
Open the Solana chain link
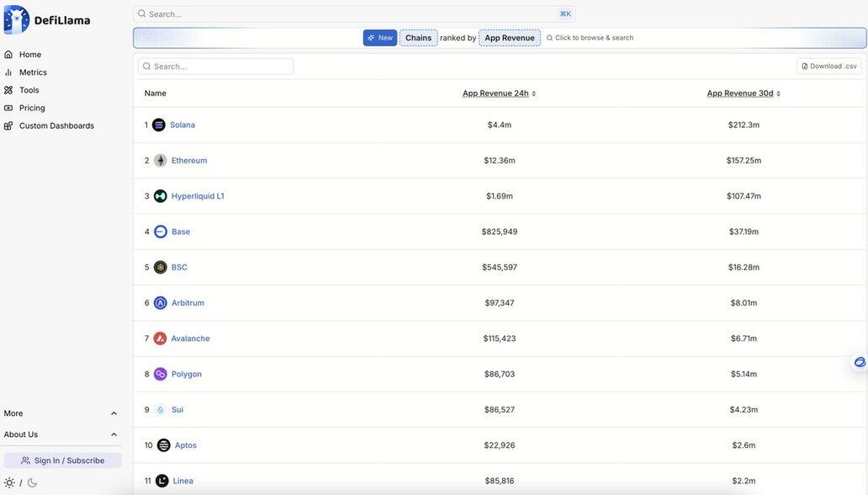tap(183, 125)
